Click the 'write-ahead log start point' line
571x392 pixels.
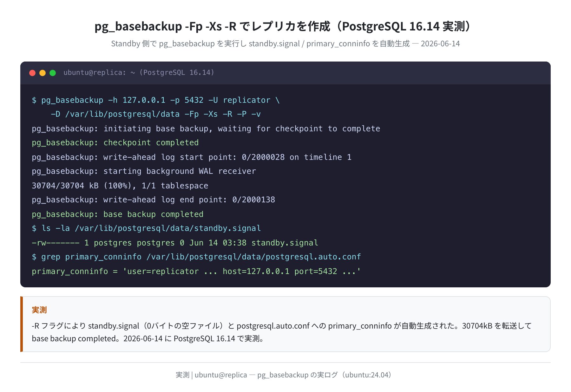coord(192,157)
